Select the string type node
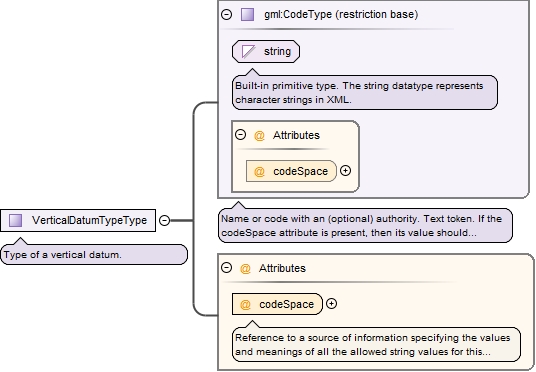536x372 pixels. [266, 51]
